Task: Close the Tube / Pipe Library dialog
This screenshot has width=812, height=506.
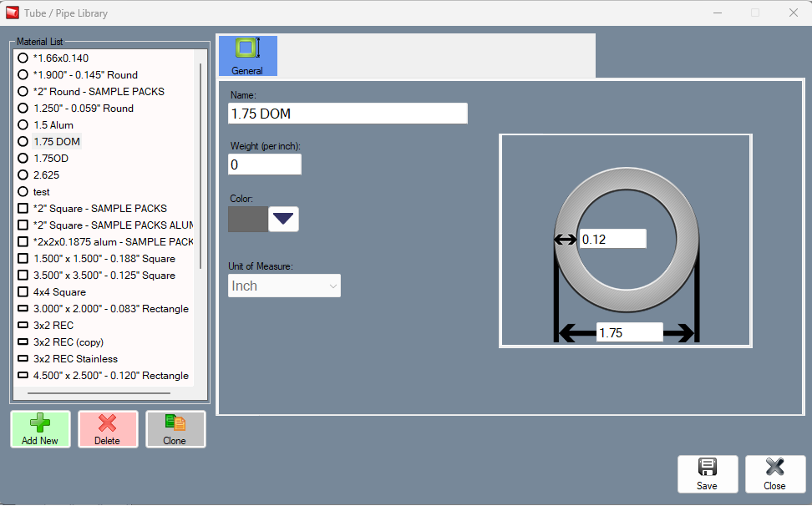Action: [775, 474]
